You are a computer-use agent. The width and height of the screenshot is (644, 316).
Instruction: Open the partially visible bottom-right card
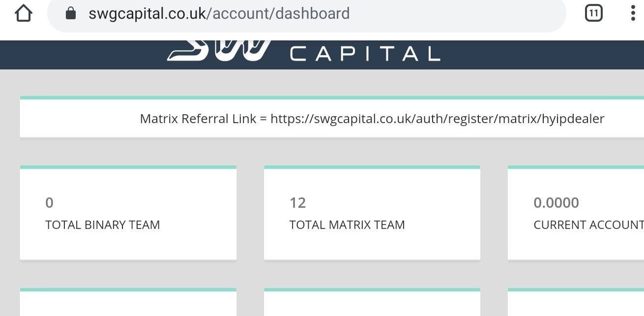(576, 303)
